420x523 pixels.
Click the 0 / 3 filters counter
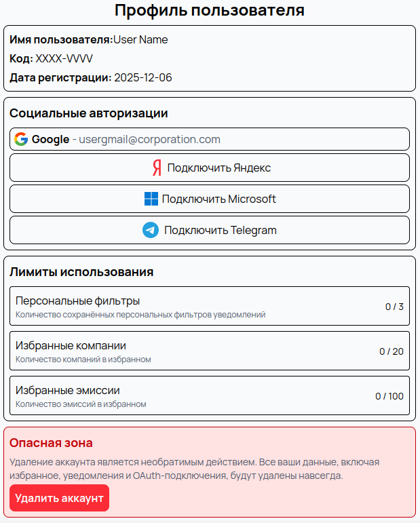(394, 307)
